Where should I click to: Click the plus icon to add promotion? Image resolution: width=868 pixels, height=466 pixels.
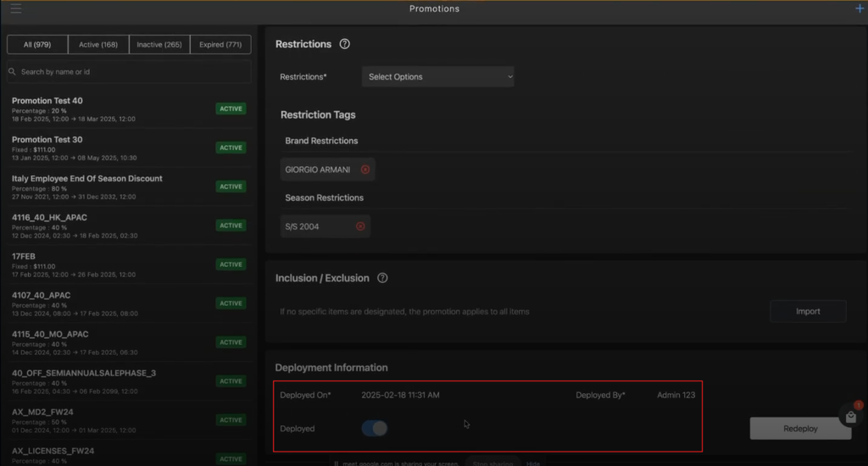coord(860,8)
